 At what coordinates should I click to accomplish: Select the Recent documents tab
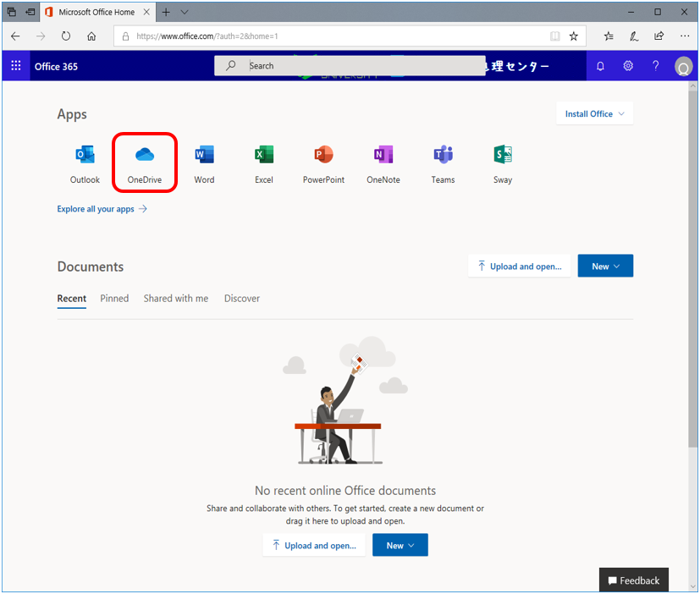(71, 299)
